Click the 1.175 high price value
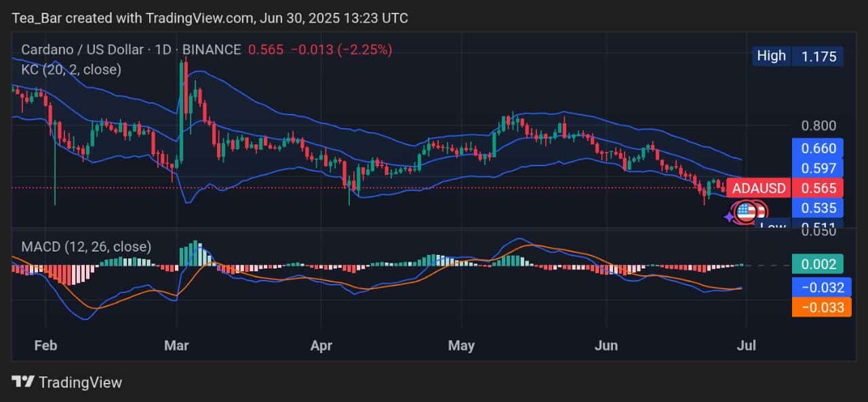Screen dimensions: 868x402 point(818,56)
